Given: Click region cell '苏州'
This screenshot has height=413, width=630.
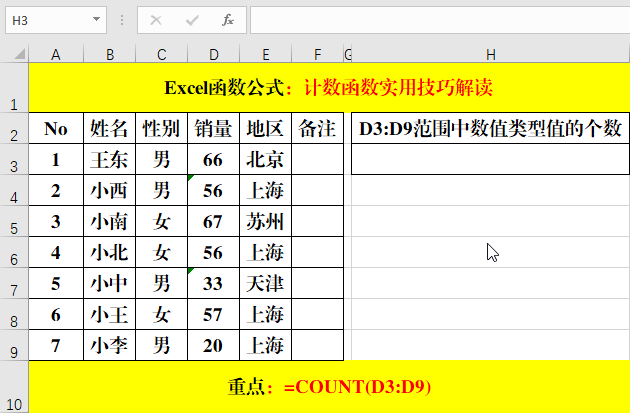Looking at the screenshot, I should (x=266, y=221).
